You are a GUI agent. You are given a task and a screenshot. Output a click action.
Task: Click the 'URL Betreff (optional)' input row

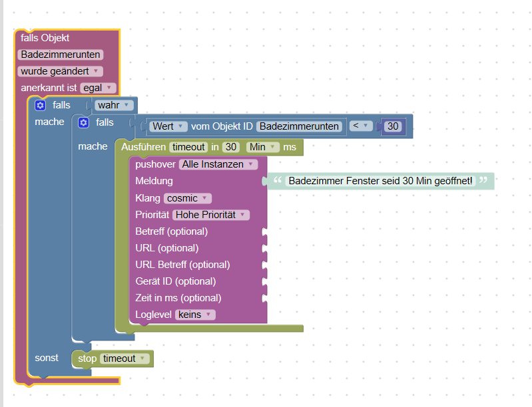(x=198, y=265)
